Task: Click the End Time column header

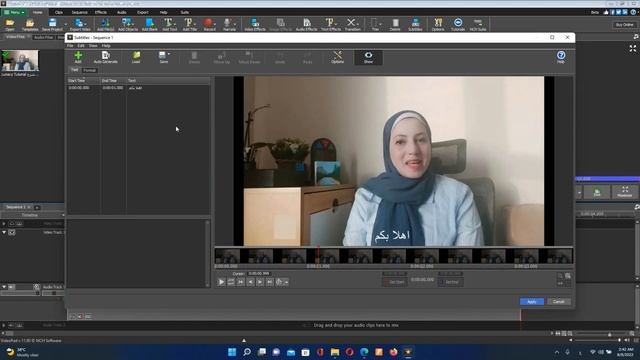Action: click(x=113, y=80)
